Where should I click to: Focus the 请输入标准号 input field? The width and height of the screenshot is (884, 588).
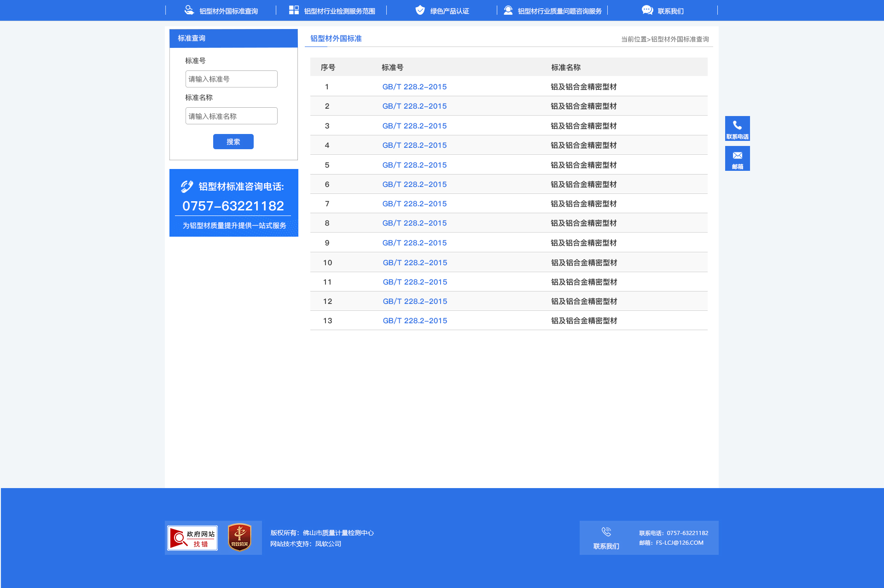point(231,79)
